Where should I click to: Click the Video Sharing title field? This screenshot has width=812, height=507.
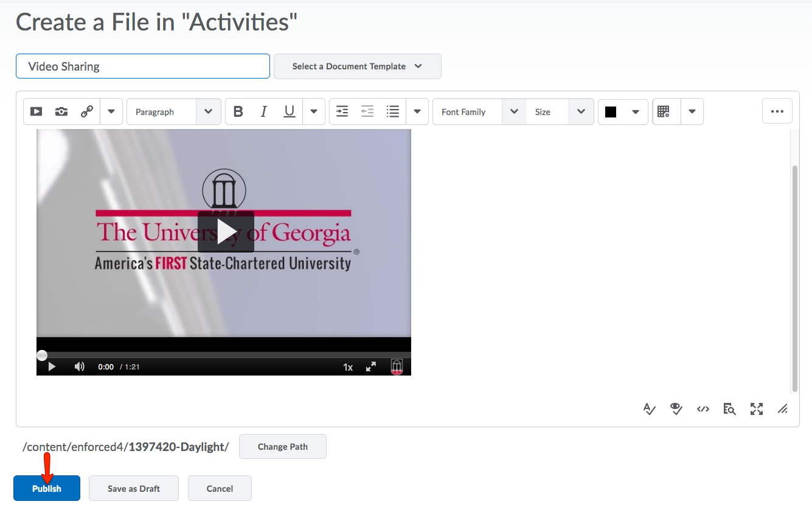[x=143, y=66]
